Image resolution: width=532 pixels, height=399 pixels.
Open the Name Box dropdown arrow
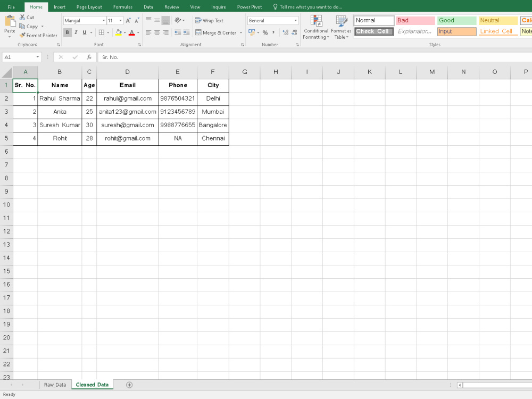(37, 57)
